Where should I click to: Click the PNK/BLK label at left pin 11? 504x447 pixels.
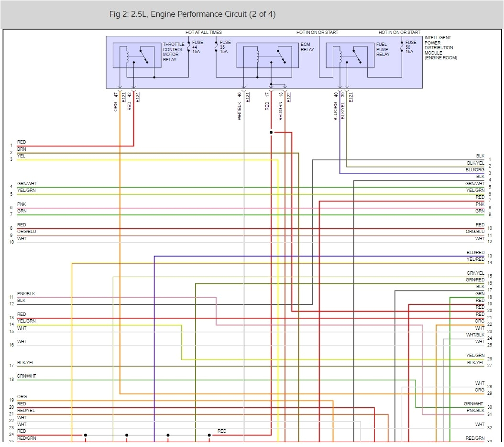pos(26,293)
